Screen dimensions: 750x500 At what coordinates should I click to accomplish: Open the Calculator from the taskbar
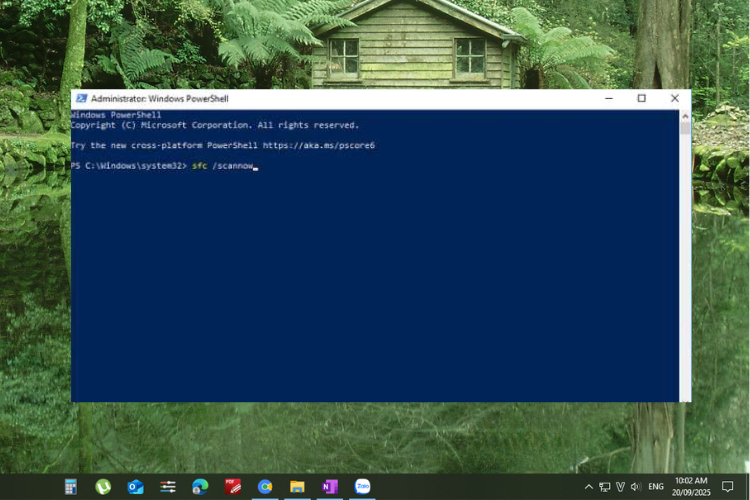click(x=71, y=487)
